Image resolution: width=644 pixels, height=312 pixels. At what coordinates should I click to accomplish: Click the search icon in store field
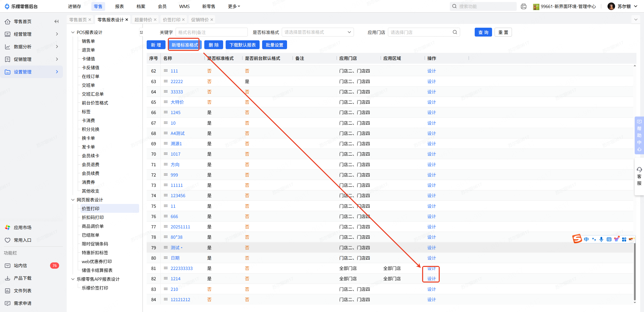(x=455, y=32)
